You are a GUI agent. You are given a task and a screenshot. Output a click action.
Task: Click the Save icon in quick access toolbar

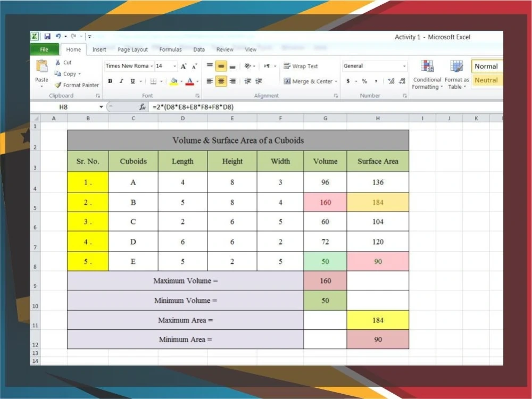tap(47, 36)
